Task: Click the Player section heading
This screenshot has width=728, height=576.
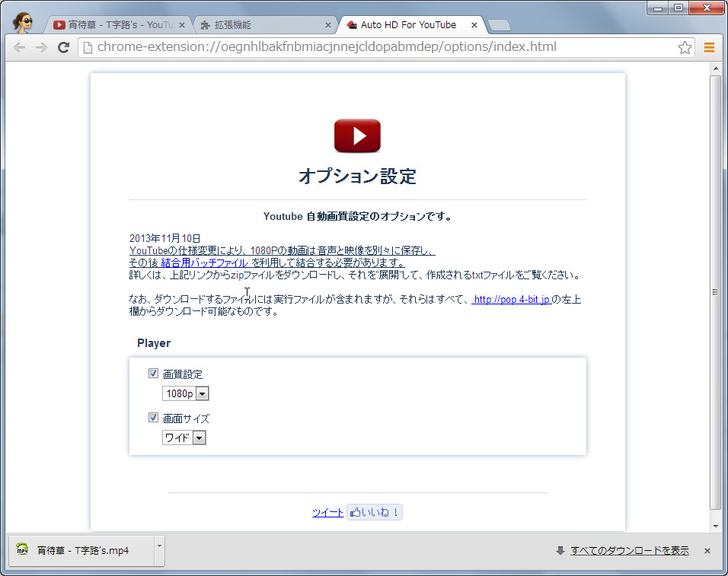Action: [x=154, y=343]
